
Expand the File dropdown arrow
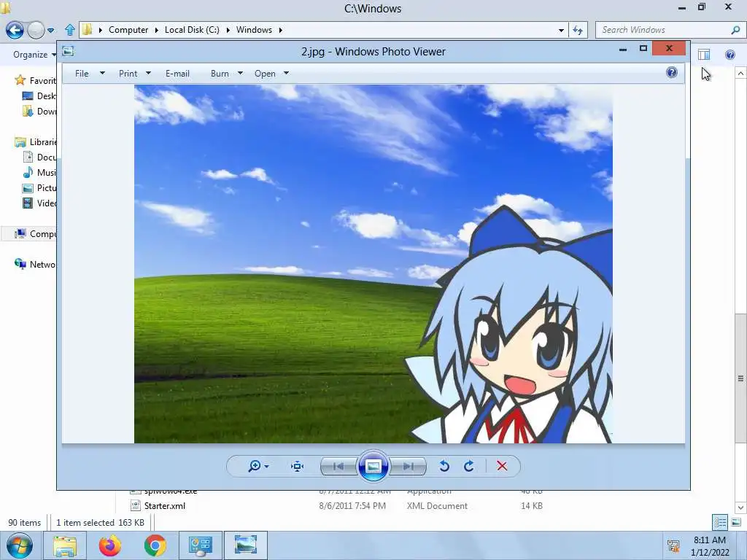(x=102, y=74)
